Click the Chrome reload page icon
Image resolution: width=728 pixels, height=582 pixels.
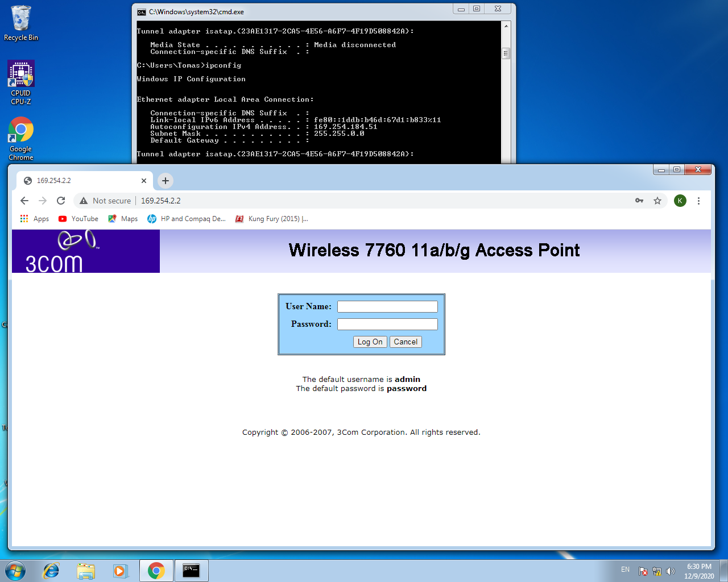61,201
